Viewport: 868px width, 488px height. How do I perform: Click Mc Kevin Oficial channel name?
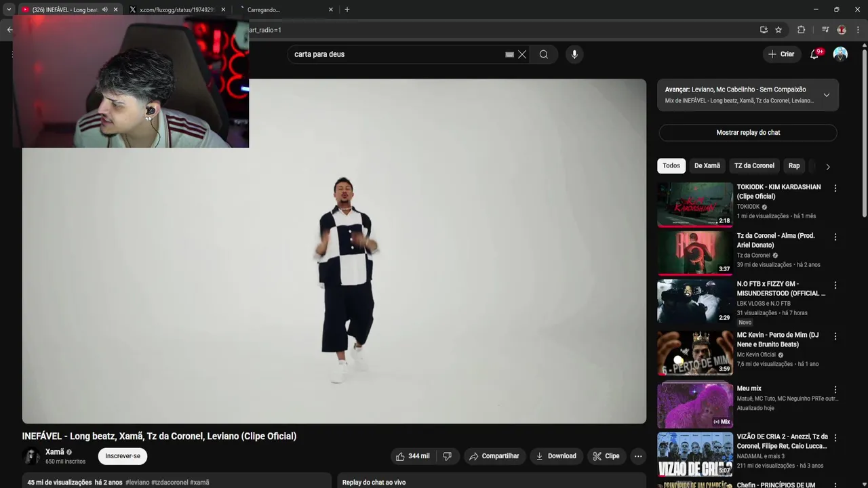756,354
